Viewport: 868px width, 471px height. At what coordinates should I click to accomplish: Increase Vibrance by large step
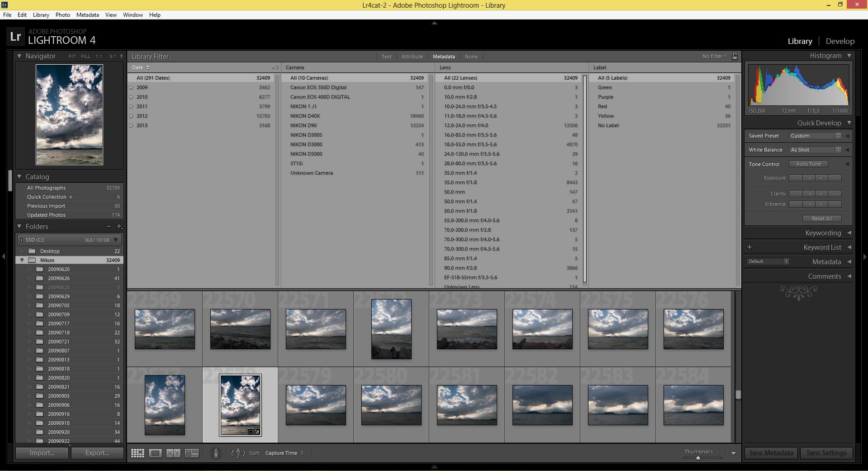(835, 204)
